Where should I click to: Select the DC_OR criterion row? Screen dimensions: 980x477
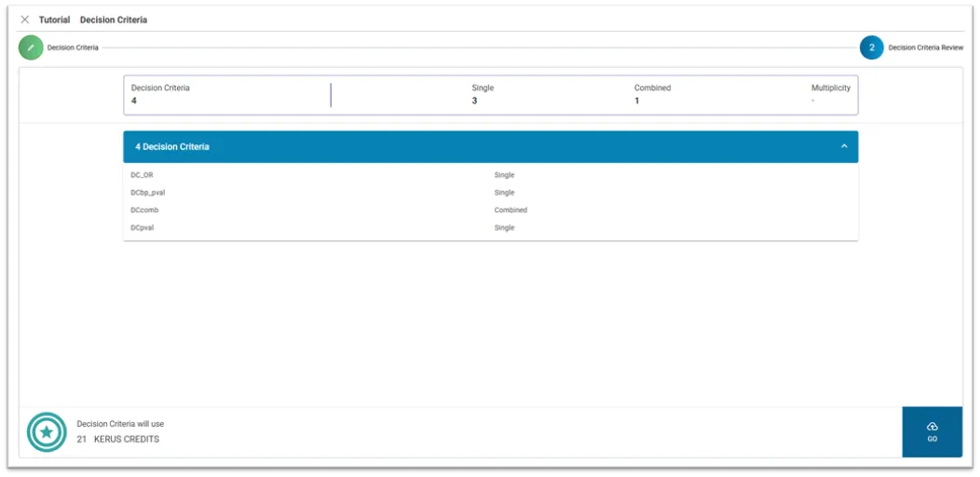(x=143, y=175)
